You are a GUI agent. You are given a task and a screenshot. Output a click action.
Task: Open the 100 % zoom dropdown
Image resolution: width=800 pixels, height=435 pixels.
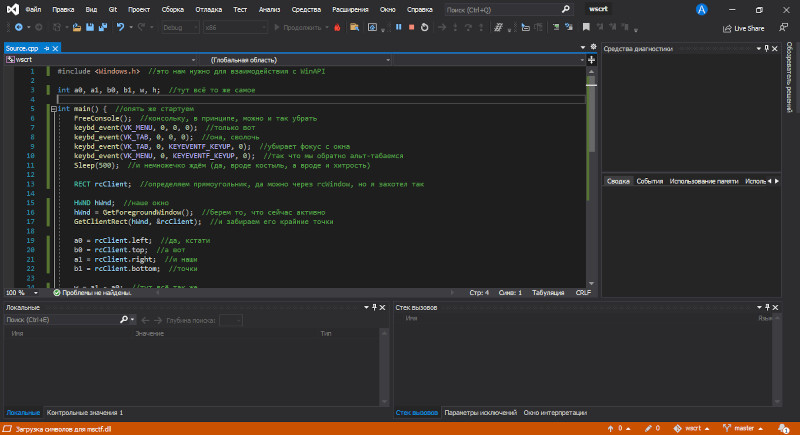pyautogui.click(x=35, y=293)
